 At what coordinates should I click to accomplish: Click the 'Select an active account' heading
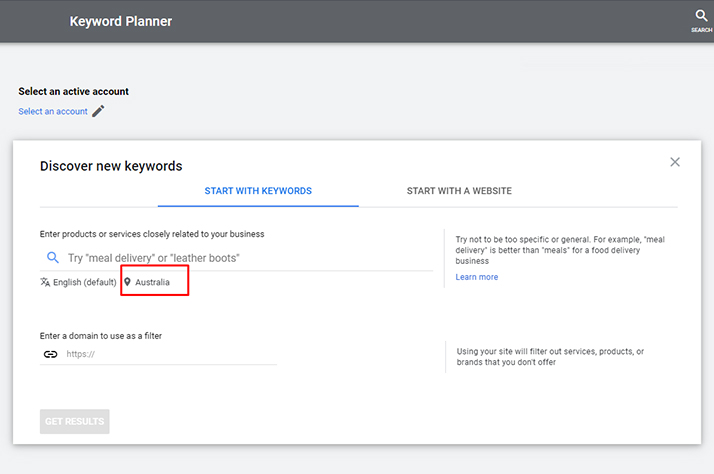coord(73,92)
